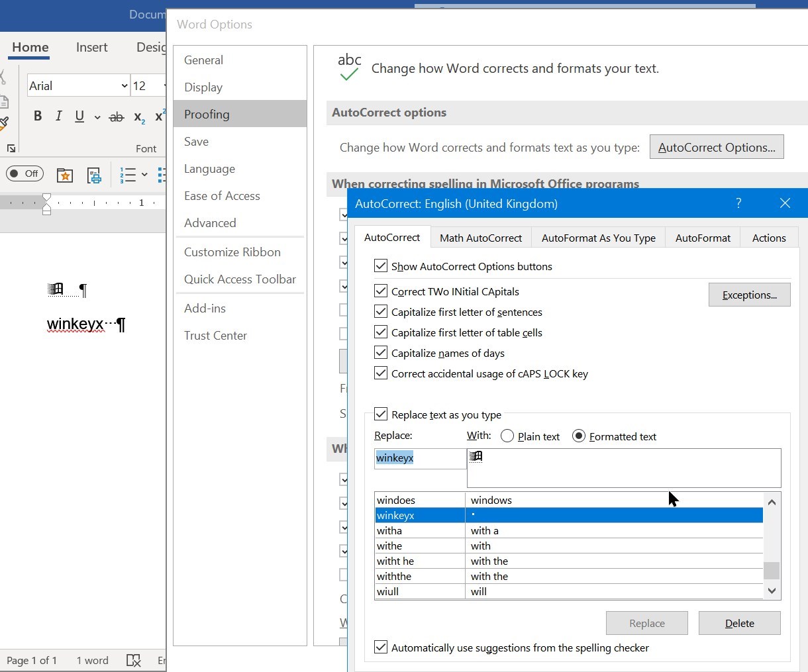Select Proofing in Word Options sidebar

click(x=240, y=114)
